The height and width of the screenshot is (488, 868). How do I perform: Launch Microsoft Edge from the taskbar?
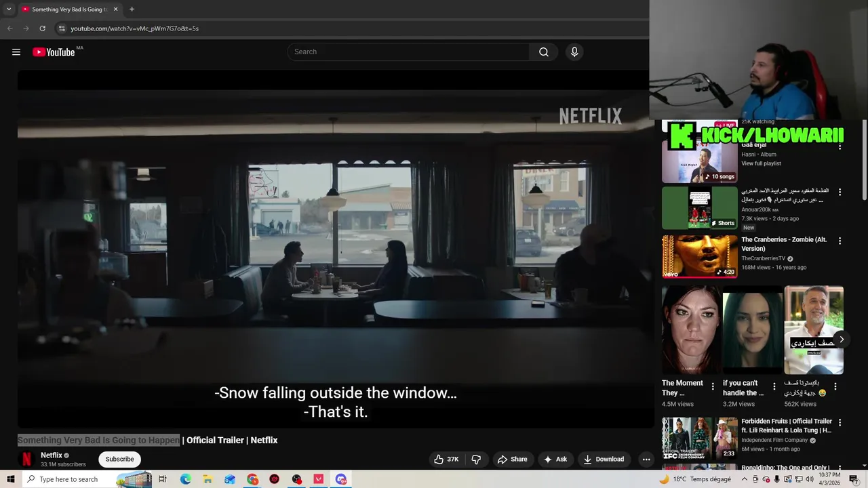(x=185, y=479)
